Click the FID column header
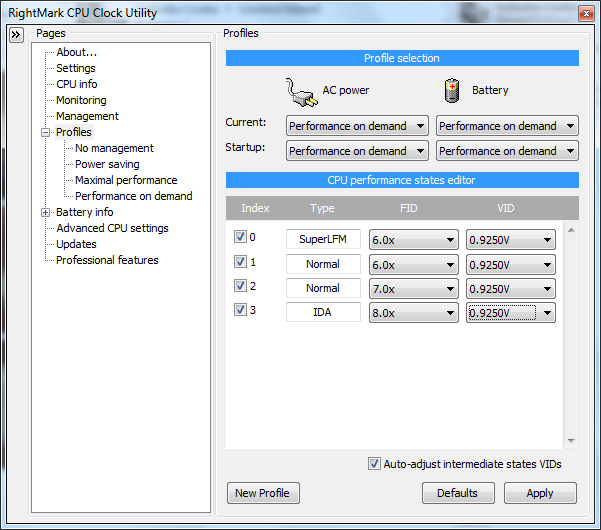Screen dimensions: 601x530 click(x=408, y=208)
